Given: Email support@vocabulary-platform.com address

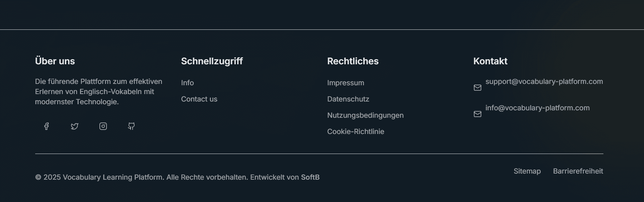Looking at the screenshot, I should pos(544,82).
